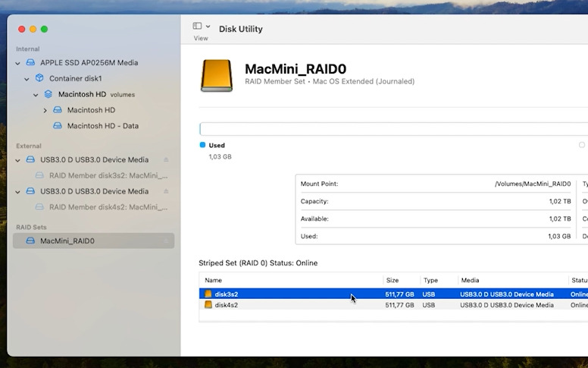Eject the USB3.0 drive containing disk4s2
Screen dimensions: 588x368
click(166, 191)
